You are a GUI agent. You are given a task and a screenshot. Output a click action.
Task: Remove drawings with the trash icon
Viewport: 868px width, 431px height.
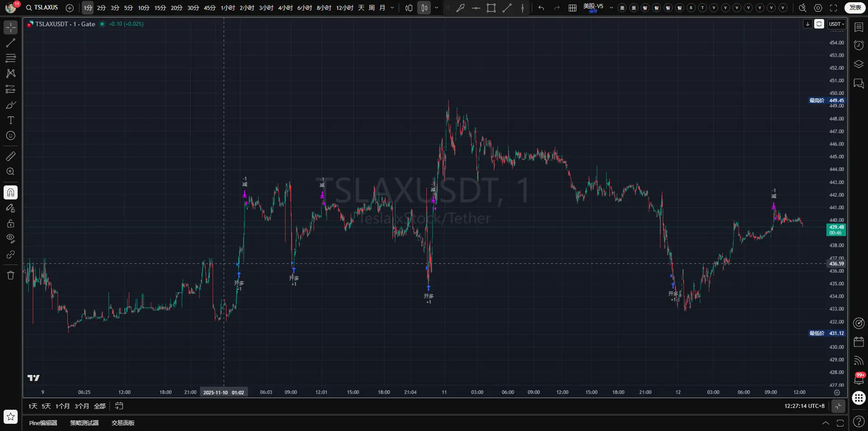11,275
